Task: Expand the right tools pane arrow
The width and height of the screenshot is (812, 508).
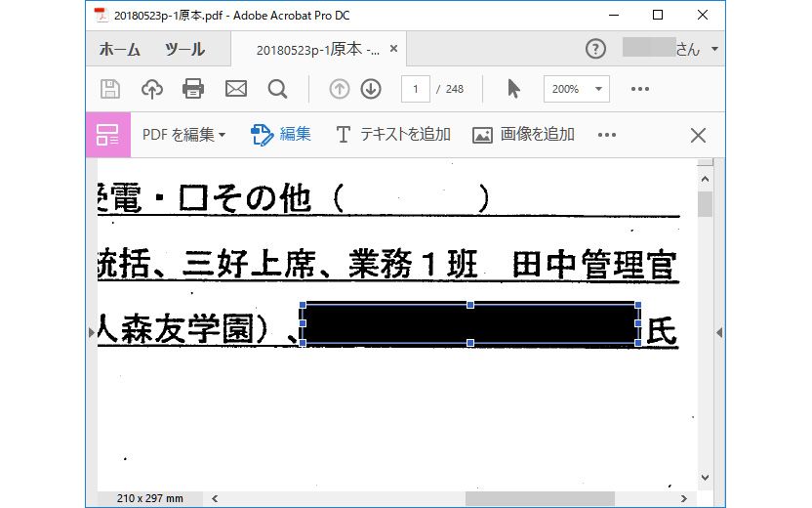Action: click(719, 332)
